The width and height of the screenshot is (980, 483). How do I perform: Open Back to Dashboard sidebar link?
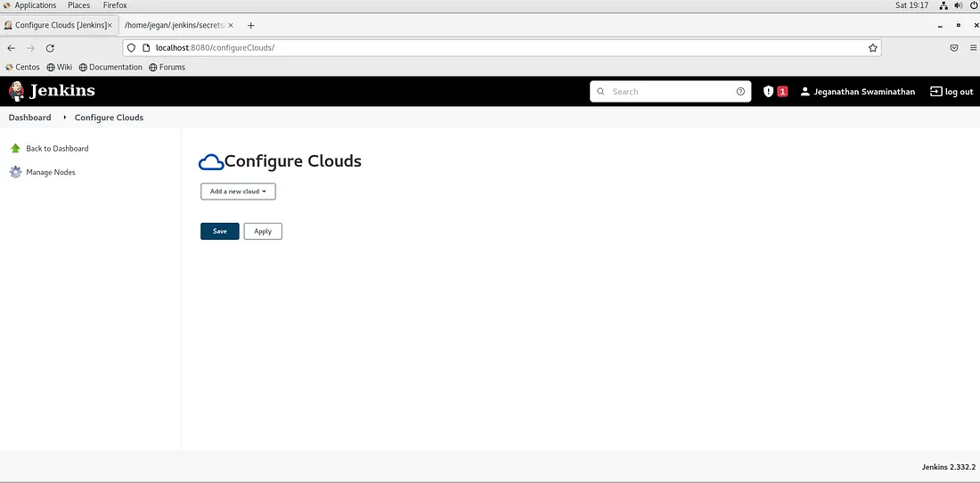click(x=58, y=148)
